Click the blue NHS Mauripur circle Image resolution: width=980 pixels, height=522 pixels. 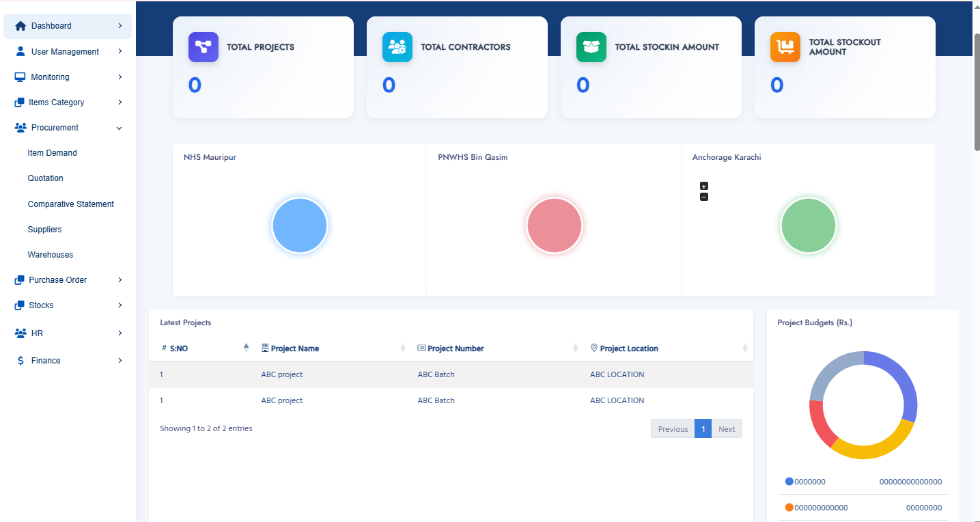(300, 225)
